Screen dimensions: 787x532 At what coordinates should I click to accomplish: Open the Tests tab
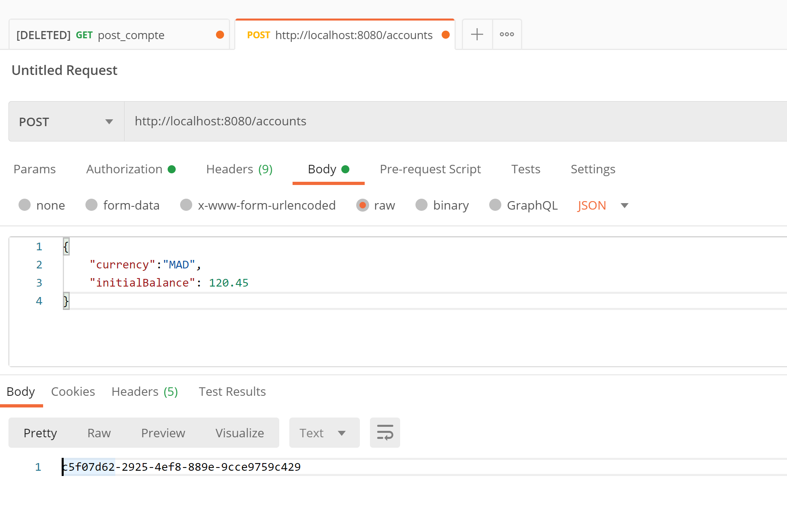coord(525,169)
